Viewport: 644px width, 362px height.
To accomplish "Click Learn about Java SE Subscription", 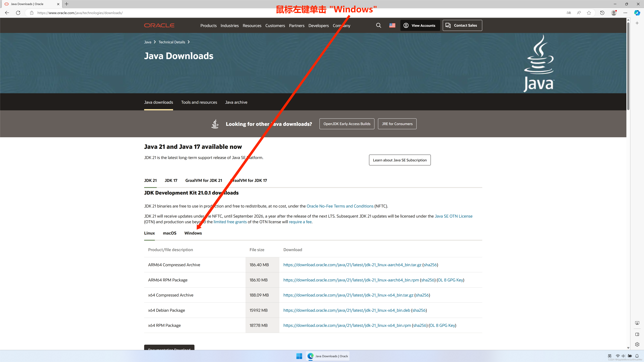I will [x=400, y=160].
